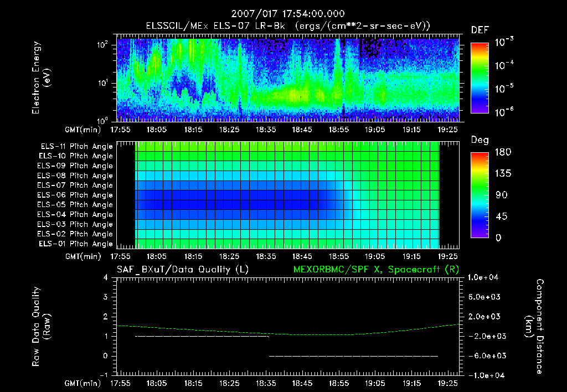This screenshot has width=567, height=392.
Task: Click the 19:25 time label under pitch angle panel
Action: 447,257
